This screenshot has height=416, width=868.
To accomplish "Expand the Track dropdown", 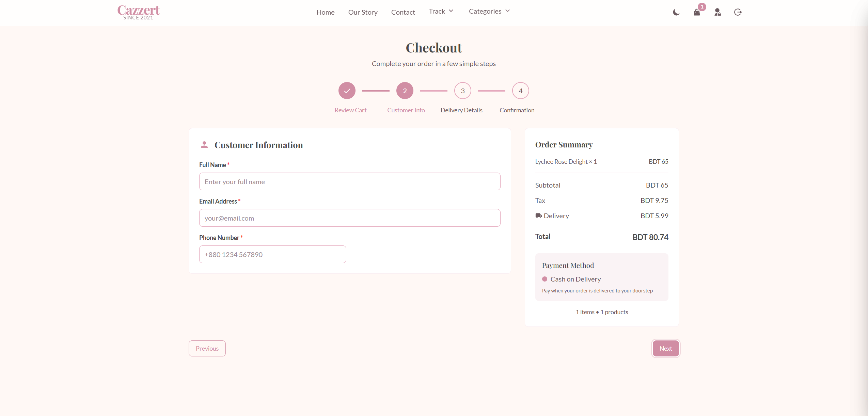I will click(441, 11).
